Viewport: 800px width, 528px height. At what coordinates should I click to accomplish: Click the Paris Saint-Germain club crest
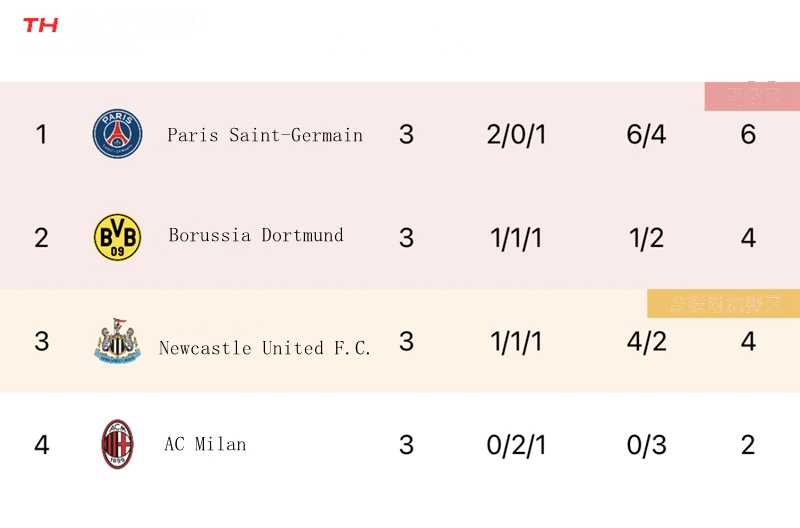(x=117, y=134)
